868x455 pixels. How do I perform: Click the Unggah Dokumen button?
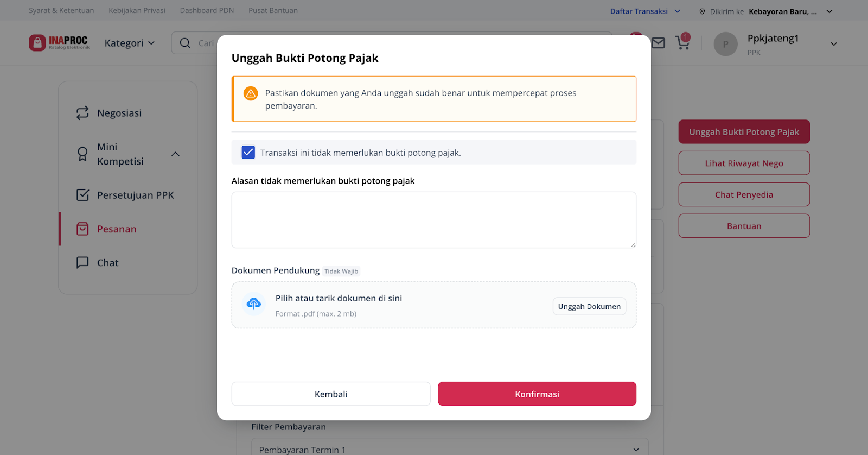point(589,306)
